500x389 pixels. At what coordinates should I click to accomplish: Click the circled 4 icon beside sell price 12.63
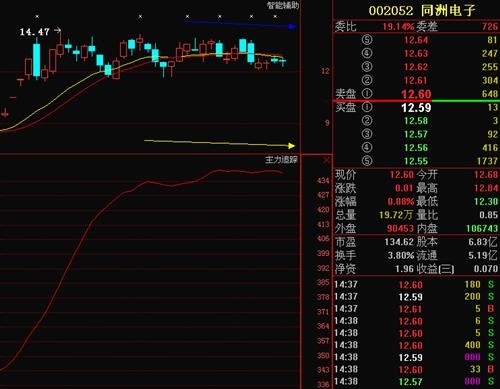(367, 53)
